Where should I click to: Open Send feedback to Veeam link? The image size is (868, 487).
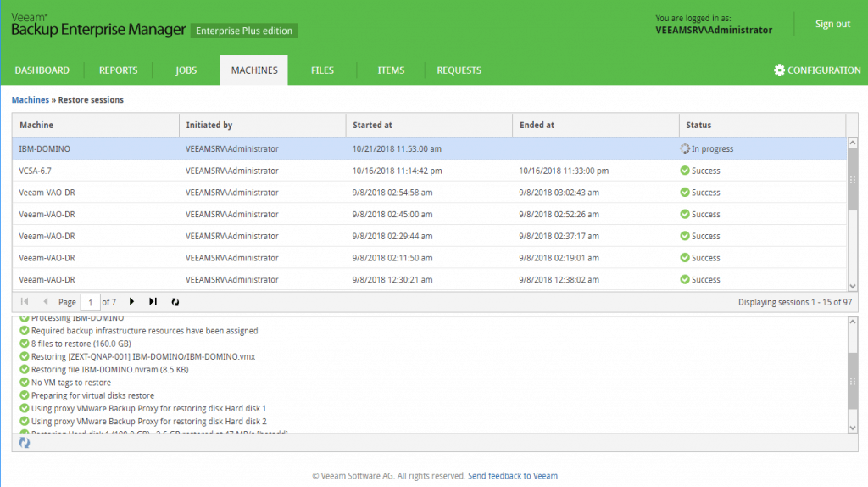513,475
